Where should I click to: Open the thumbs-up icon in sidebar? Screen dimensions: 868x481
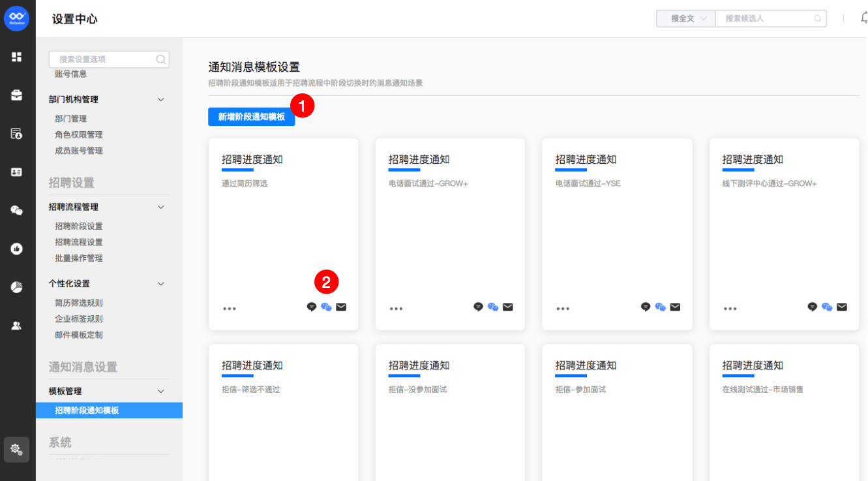pyautogui.click(x=17, y=249)
